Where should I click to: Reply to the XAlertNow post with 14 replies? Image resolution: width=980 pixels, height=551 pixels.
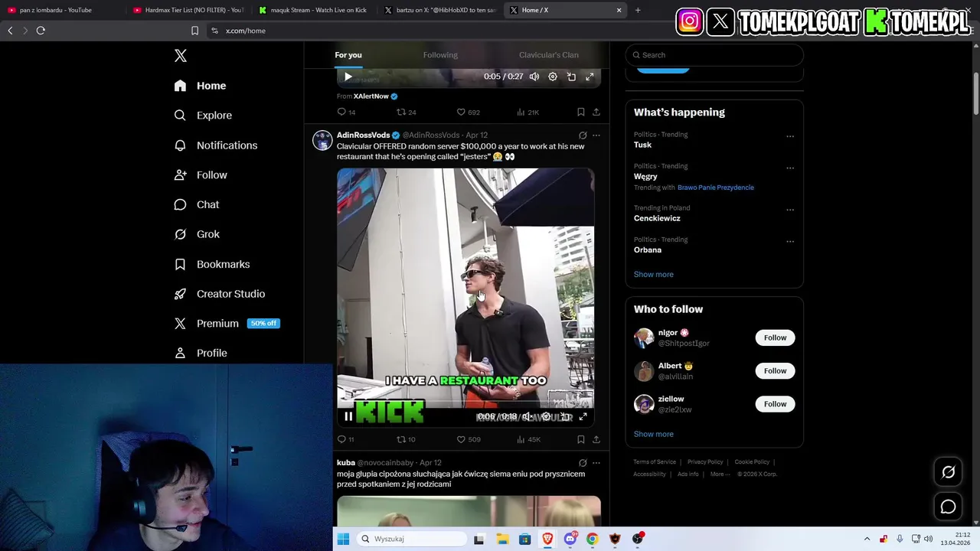(346, 112)
